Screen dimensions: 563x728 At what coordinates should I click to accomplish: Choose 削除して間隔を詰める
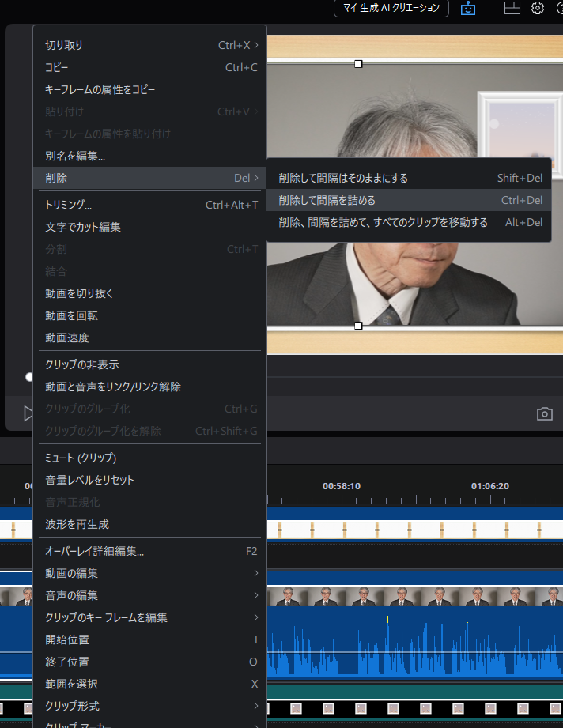(327, 200)
